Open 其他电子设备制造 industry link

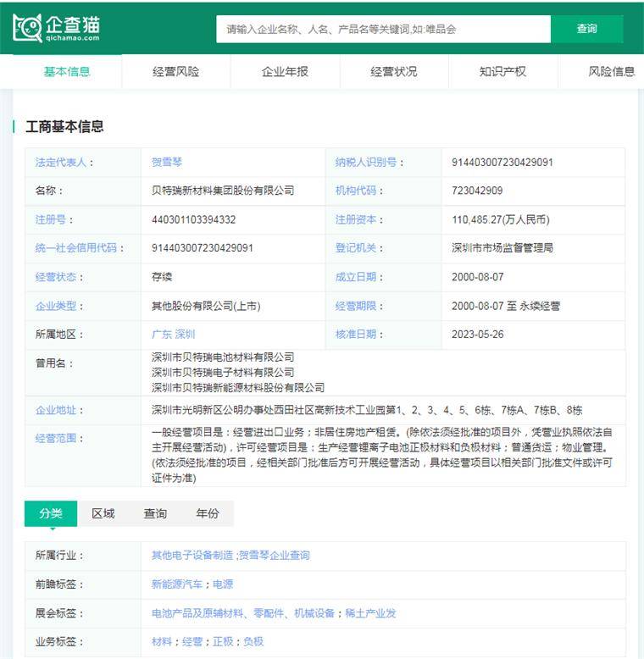coord(192,556)
